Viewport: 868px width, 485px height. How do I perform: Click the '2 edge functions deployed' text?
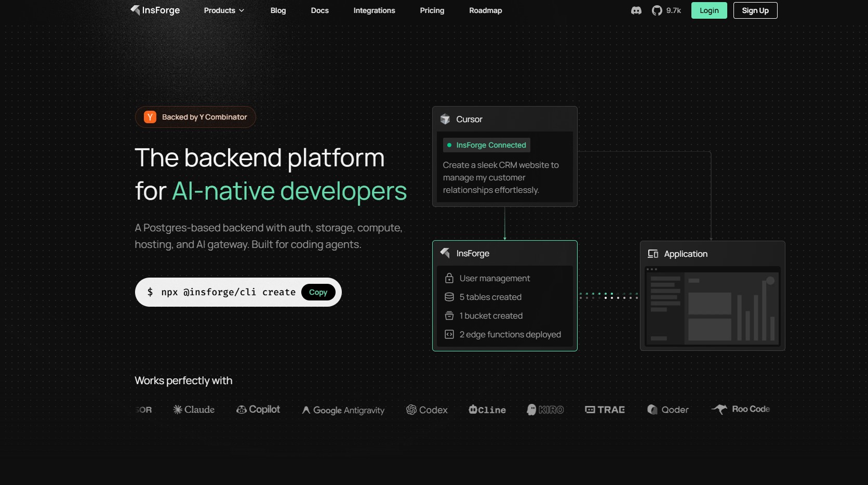(510, 334)
